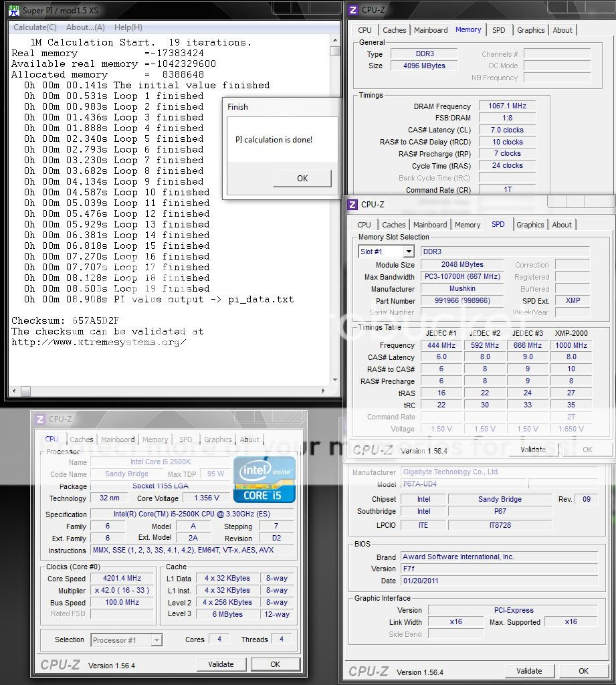Image resolution: width=616 pixels, height=685 pixels.
Task: Click the memory Size value 4096 MBytes
Action: click(x=424, y=66)
